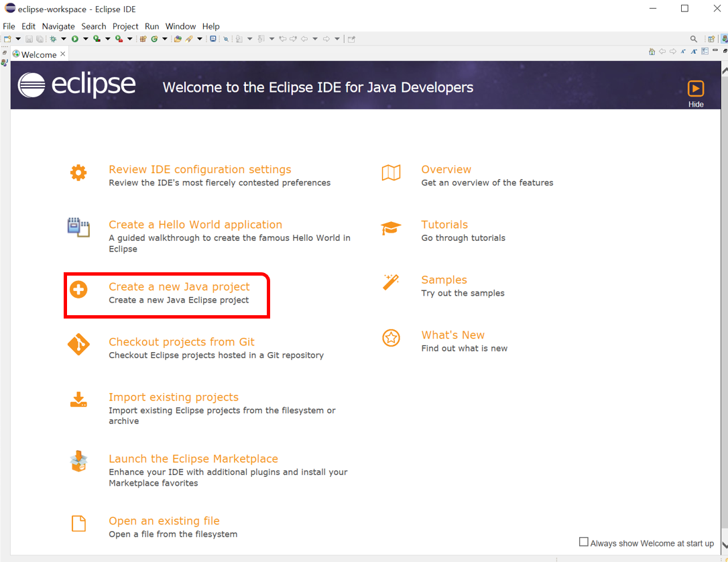Click the Hello World application notepad icon
This screenshot has height=562, width=728.
coord(78,227)
